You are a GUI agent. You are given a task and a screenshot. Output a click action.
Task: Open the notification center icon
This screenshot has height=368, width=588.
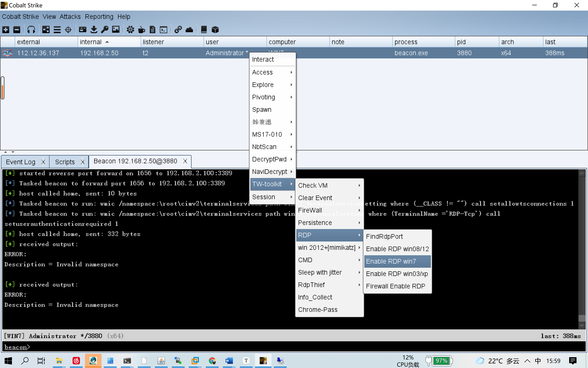(x=573, y=361)
